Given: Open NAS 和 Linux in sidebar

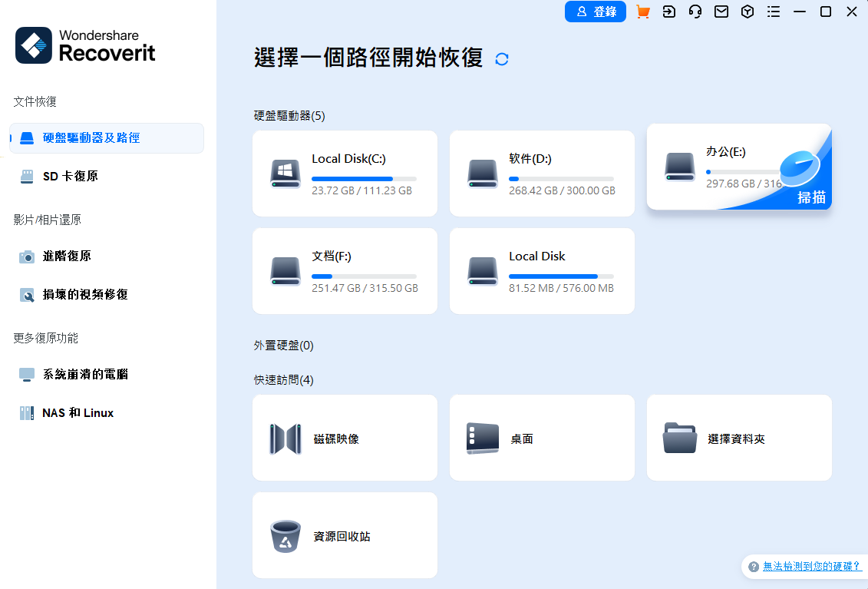Looking at the screenshot, I should (x=107, y=413).
